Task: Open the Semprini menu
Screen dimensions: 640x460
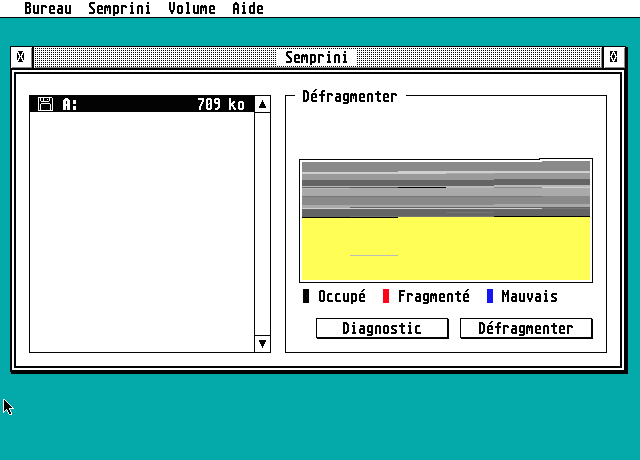Action: 119,8
